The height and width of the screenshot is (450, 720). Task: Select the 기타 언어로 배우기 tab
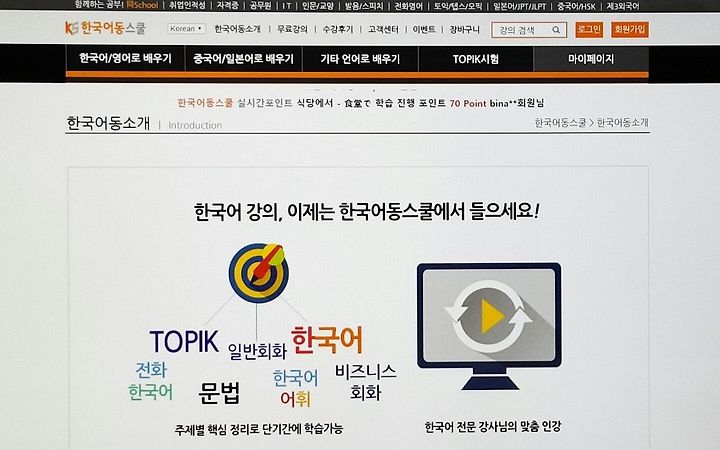360,58
